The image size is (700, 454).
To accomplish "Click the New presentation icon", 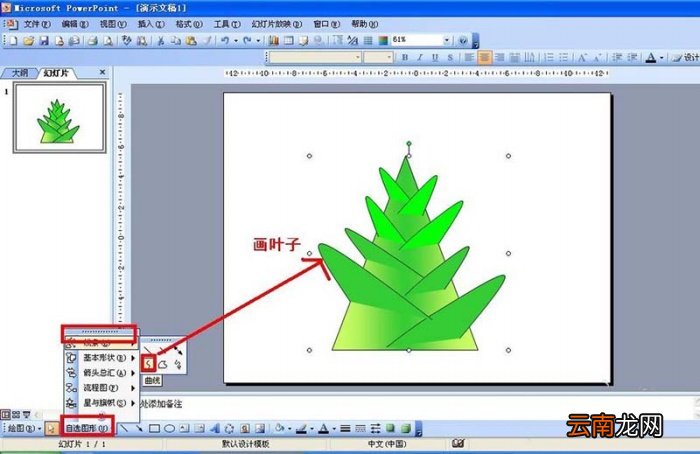I will [x=13, y=41].
